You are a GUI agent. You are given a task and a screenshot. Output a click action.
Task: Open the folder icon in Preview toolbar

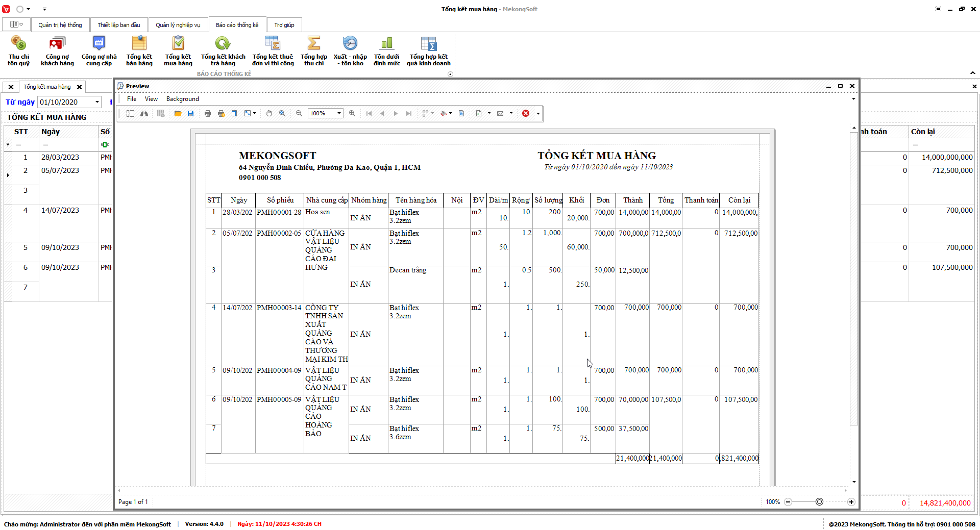178,113
